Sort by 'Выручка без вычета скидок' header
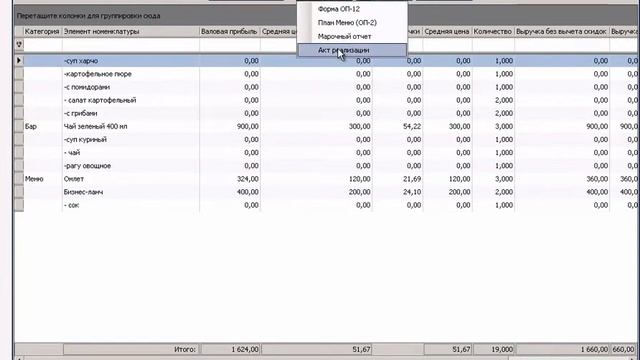The image size is (640, 360). click(562, 31)
